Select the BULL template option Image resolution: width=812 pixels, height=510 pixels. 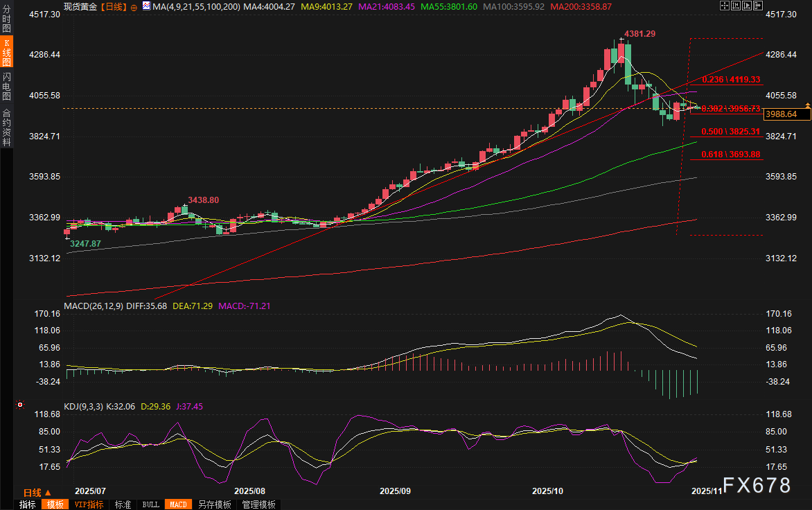coord(150,504)
